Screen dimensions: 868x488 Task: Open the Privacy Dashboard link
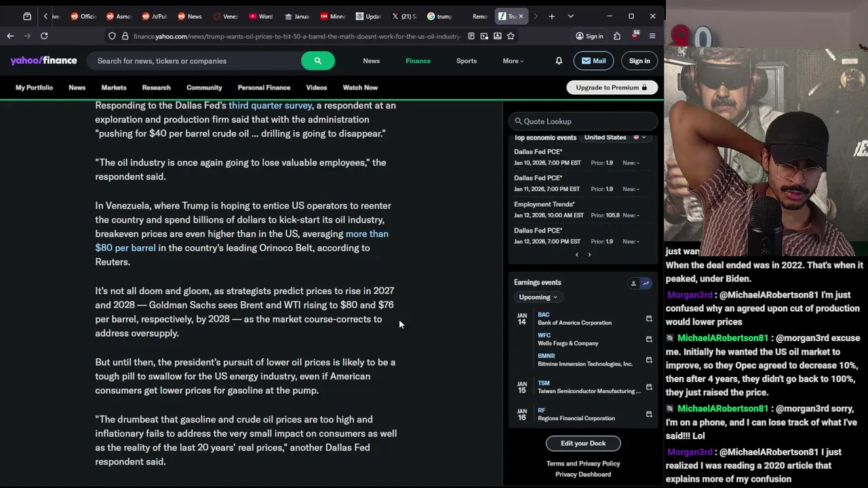click(583, 474)
